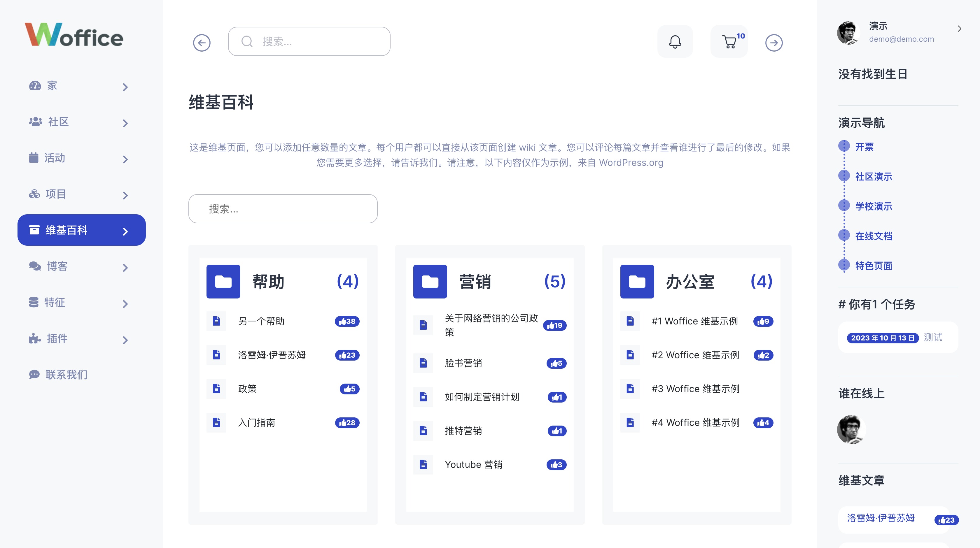Image resolution: width=980 pixels, height=548 pixels.
Task: Click the document icon beside Youtube 营销
Action: coord(423,464)
